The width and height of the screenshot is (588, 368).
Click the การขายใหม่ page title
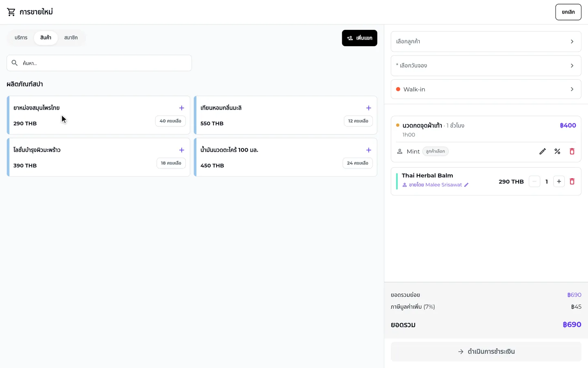point(36,12)
